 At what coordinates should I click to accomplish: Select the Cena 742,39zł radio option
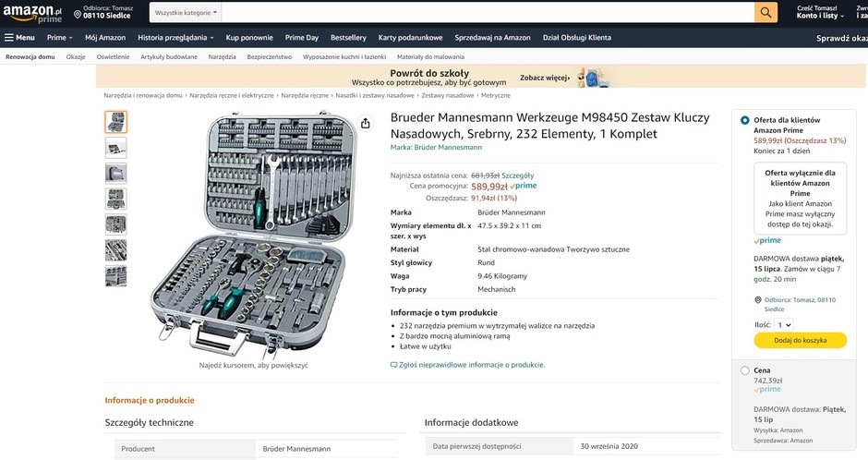[x=744, y=371]
